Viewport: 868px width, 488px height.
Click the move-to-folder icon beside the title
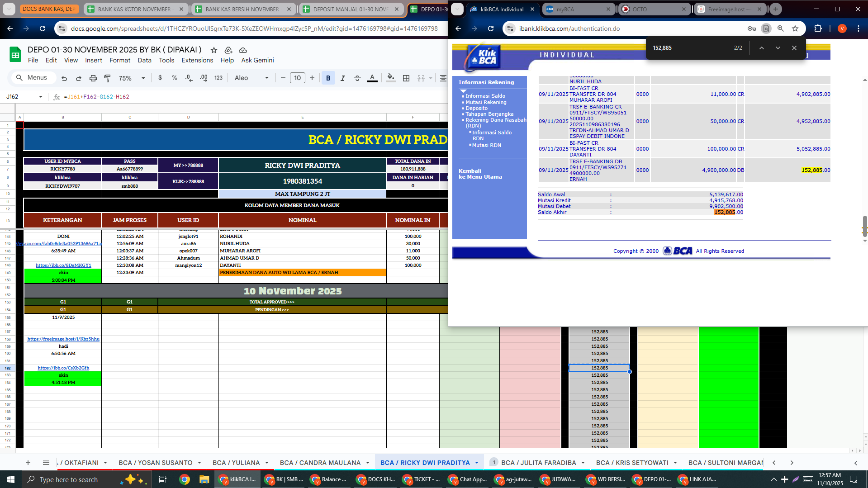pyautogui.click(x=228, y=50)
